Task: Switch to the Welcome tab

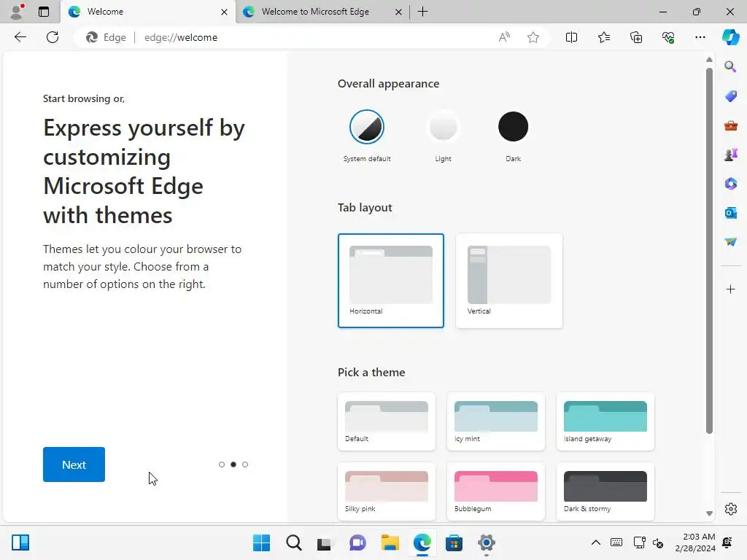Action: (x=147, y=12)
